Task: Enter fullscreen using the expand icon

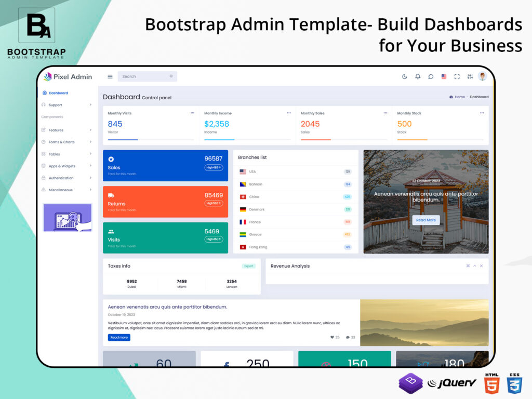Action: (x=457, y=76)
